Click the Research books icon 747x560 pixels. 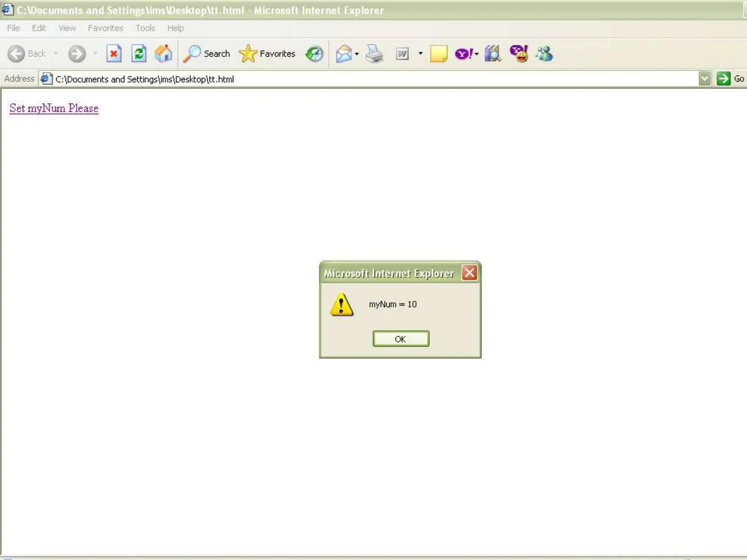tap(492, 54)
